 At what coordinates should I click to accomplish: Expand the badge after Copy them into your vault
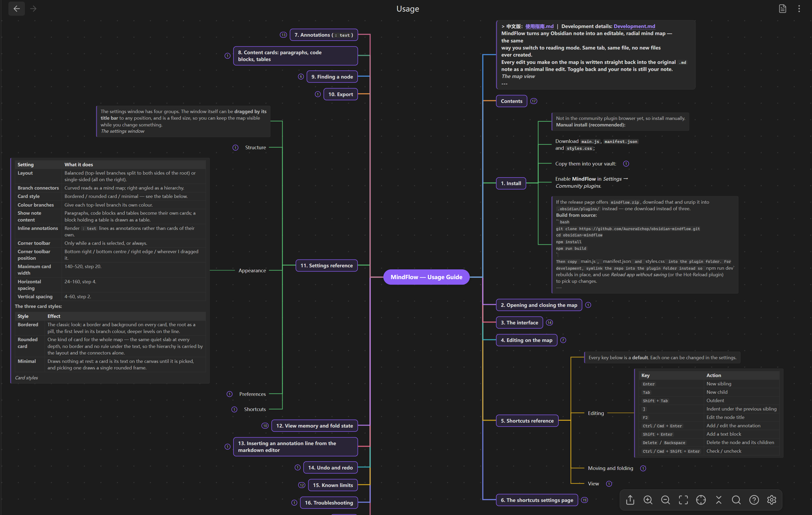pos(626,163)
